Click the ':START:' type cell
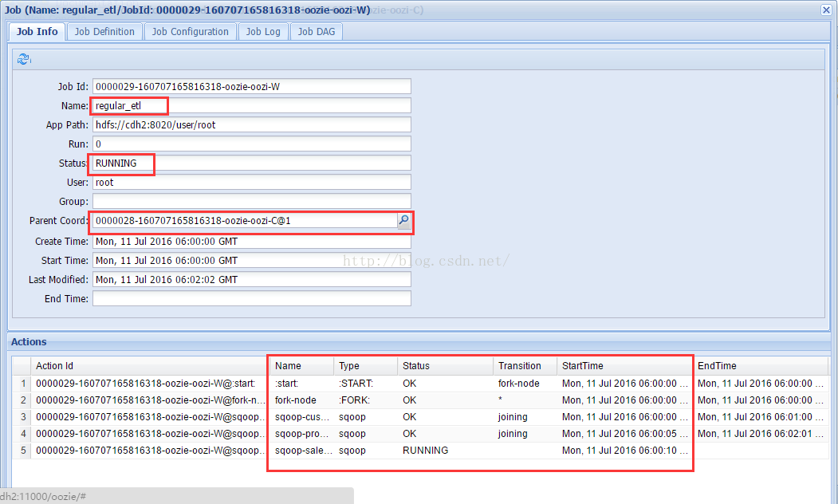Image resolution: width=838 pixels, height=504 pixels. (x=356, y=384)
